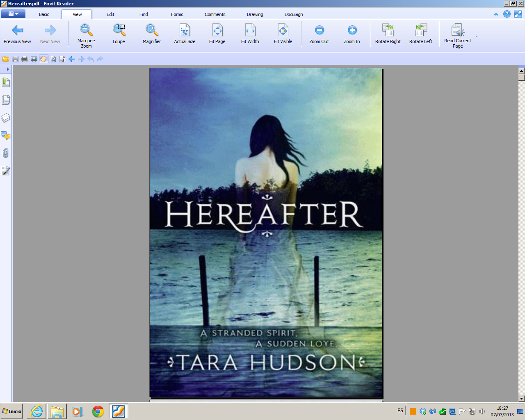This screenshot has height=420, width=525.
Task: Open the Comments tab
Action: [x=215, y=14]
